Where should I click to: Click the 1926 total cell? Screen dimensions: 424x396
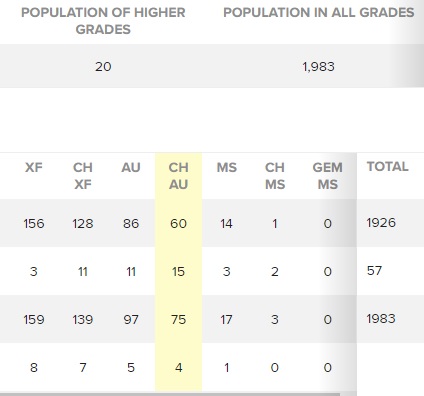tap(381, 223)
